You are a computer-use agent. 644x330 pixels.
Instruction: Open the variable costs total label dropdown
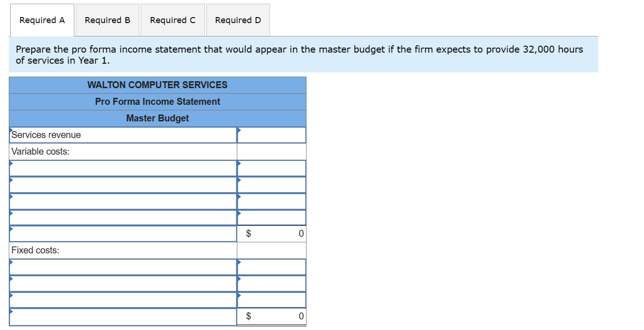click(x=123, y=234)
